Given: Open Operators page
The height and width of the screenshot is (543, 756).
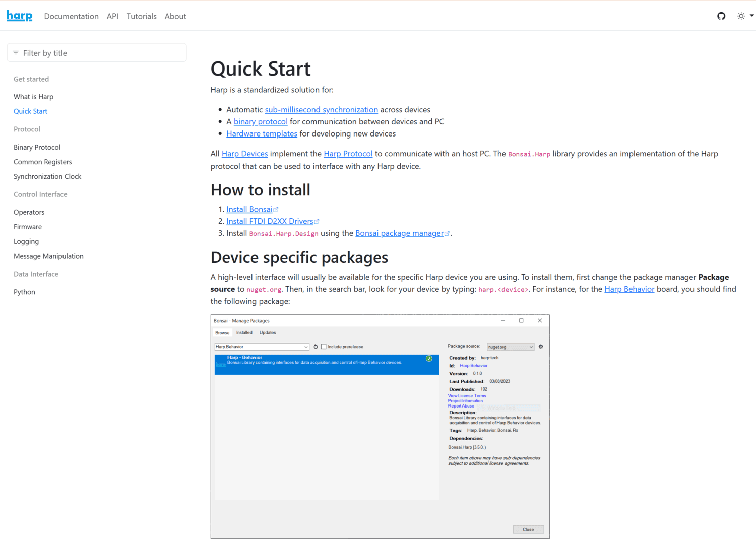Looking at the screenshot, I should tap(29, 212).
